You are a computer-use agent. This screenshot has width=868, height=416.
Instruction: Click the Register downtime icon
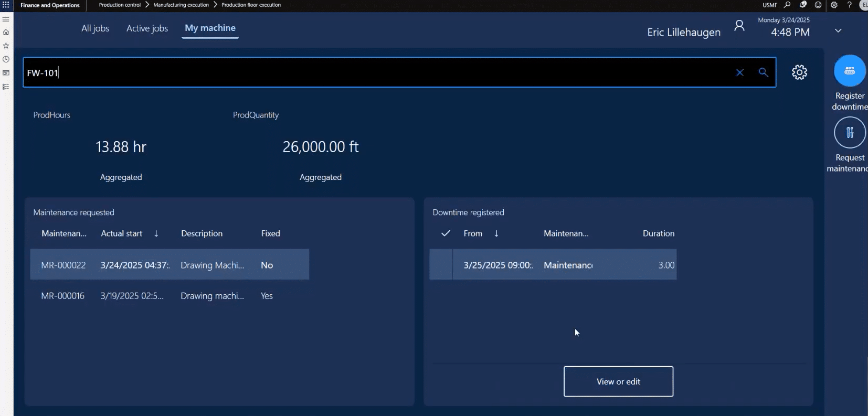coord(849,71)
